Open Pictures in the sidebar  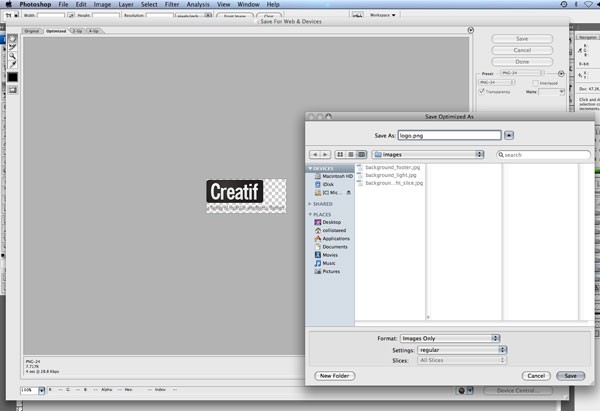(x=327, y=271)
